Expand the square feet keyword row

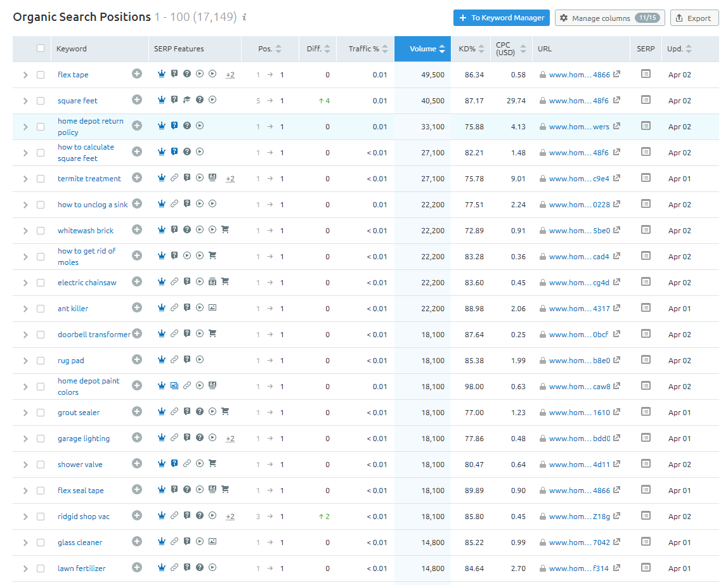(x=25, y=100)
